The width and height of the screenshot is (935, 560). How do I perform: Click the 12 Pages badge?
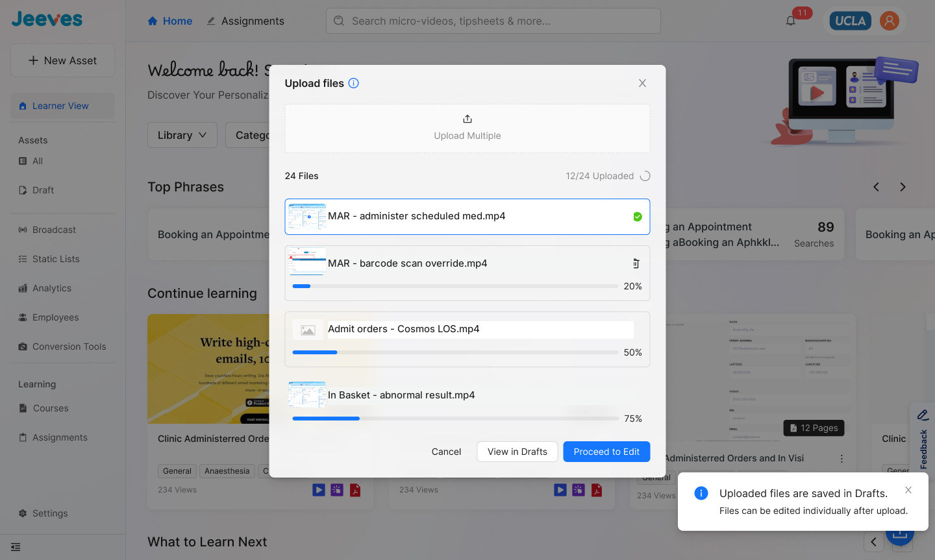[814, 428]
